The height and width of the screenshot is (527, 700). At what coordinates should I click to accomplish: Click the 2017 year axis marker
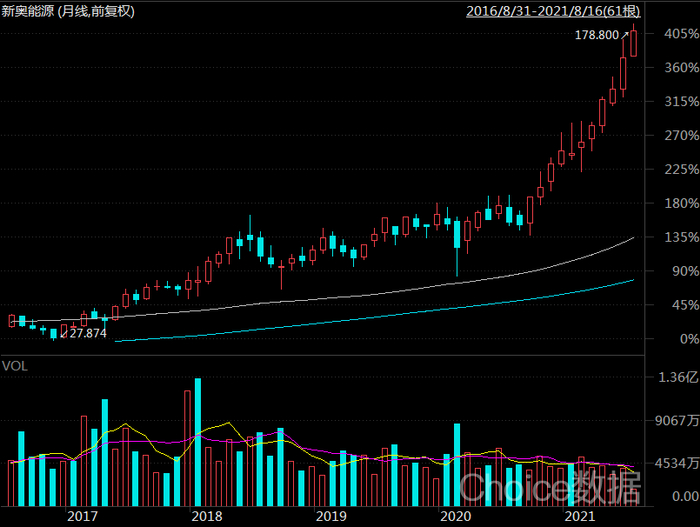tap(82, 516)
